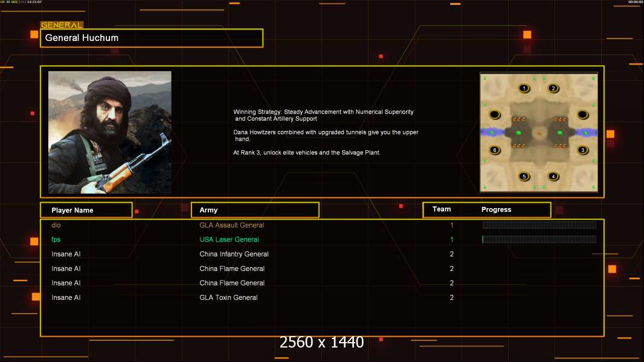Select start position 2 on minimap
The image size is (644, 362).
pos(553,88)
